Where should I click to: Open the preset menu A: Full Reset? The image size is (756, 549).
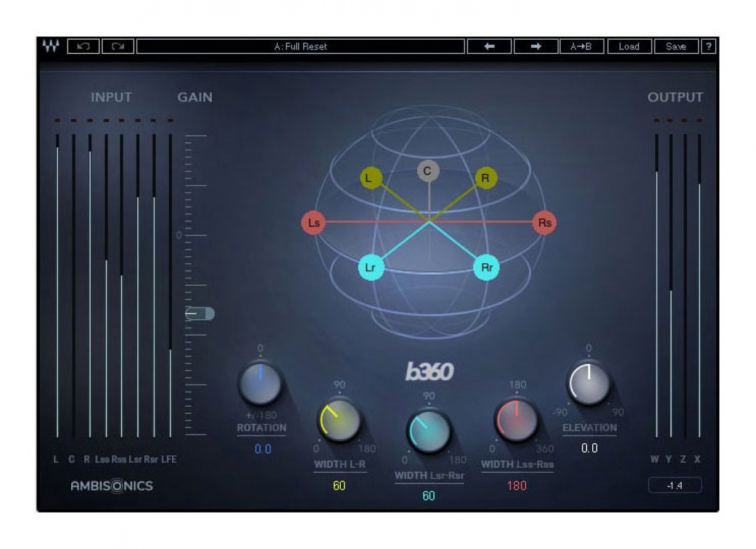point(301,47)
